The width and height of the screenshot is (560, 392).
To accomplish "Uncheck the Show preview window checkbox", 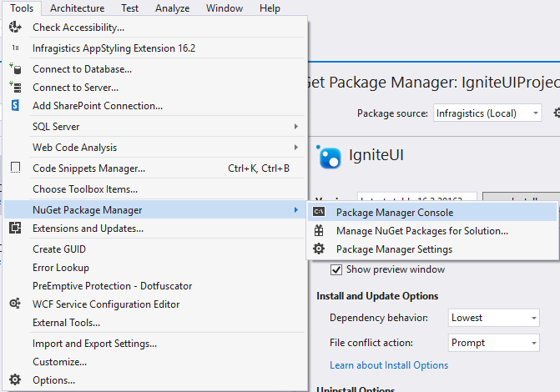I will tap(336, 269).
